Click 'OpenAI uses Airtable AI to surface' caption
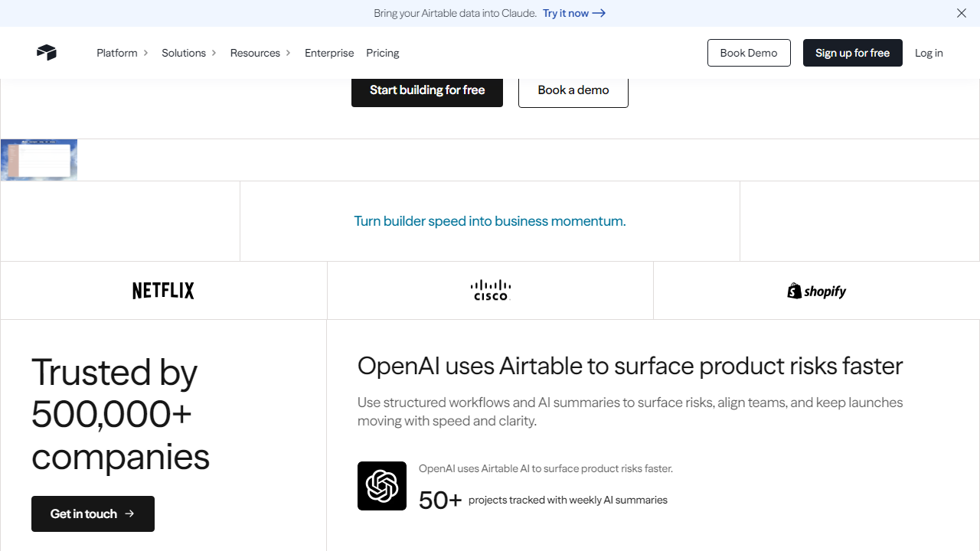The height and width of the screenshot is (551, 980). point(546,468)
